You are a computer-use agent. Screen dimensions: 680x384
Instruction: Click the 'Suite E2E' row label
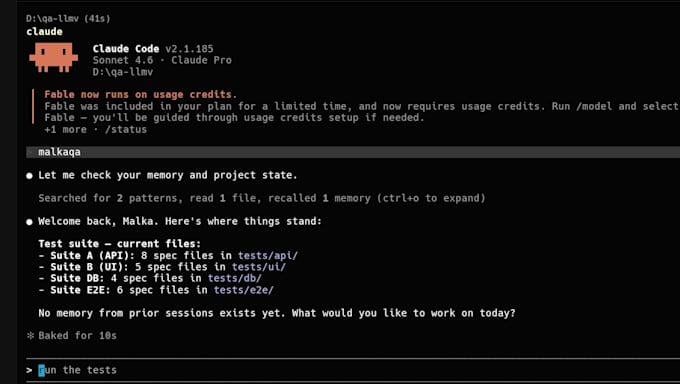pos(80,290)
